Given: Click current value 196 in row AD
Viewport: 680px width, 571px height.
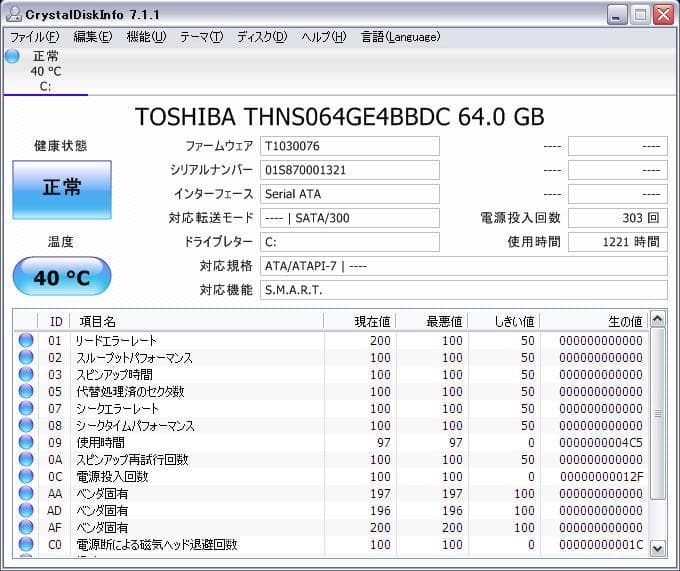Looking at the screenshot, I should pos(380,511).
